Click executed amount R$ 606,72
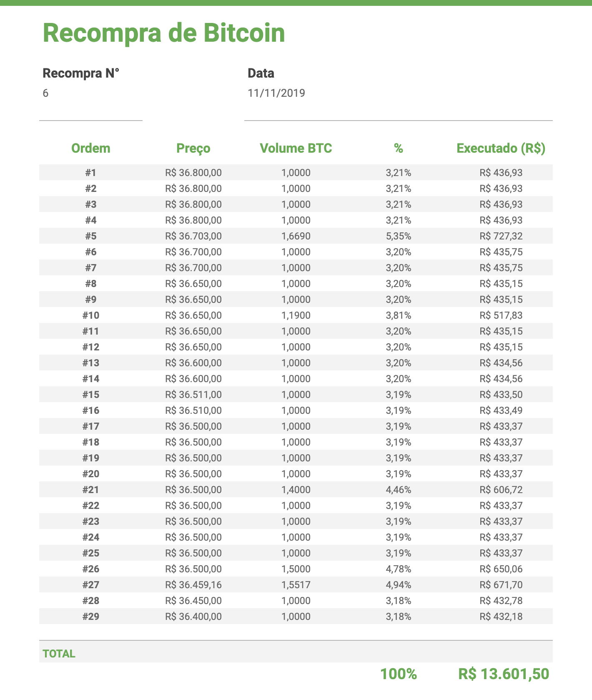The width and height of the screenshot is (592, 700). tap(501, 490)
